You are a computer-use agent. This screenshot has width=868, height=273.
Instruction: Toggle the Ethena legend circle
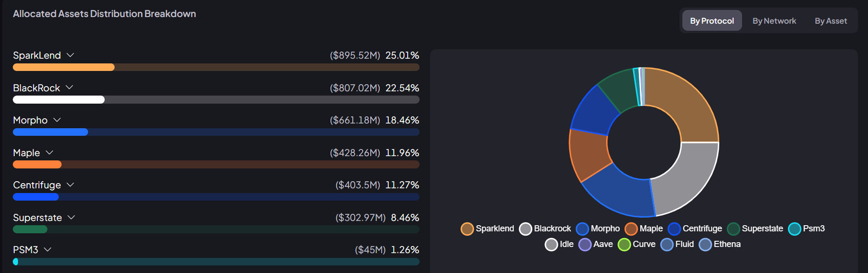[705, 245]
